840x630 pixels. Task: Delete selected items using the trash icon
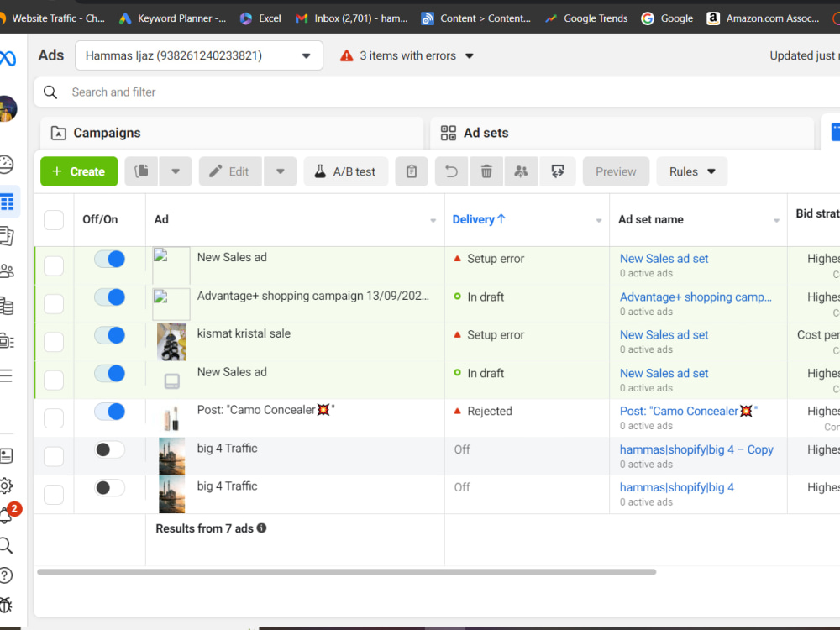click(486, 171)
